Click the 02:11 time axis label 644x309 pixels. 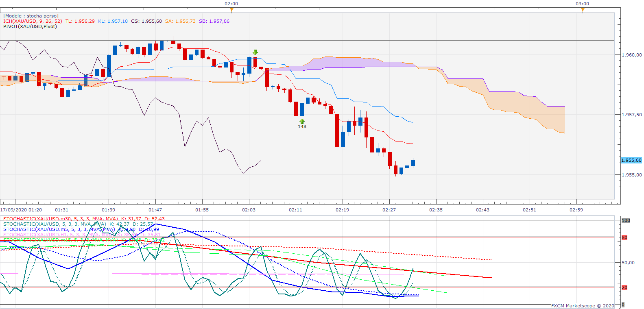click(296, 210)
